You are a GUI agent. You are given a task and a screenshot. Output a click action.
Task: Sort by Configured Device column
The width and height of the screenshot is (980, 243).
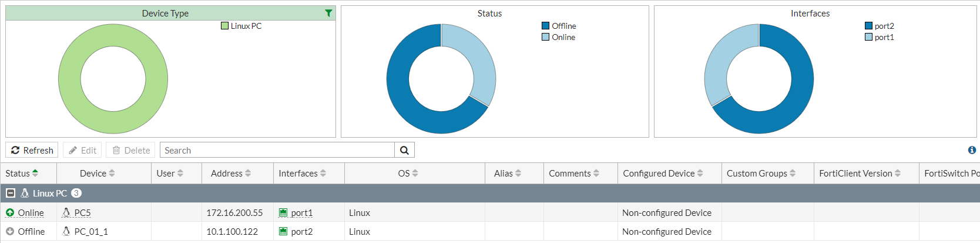tap(700, 173)
